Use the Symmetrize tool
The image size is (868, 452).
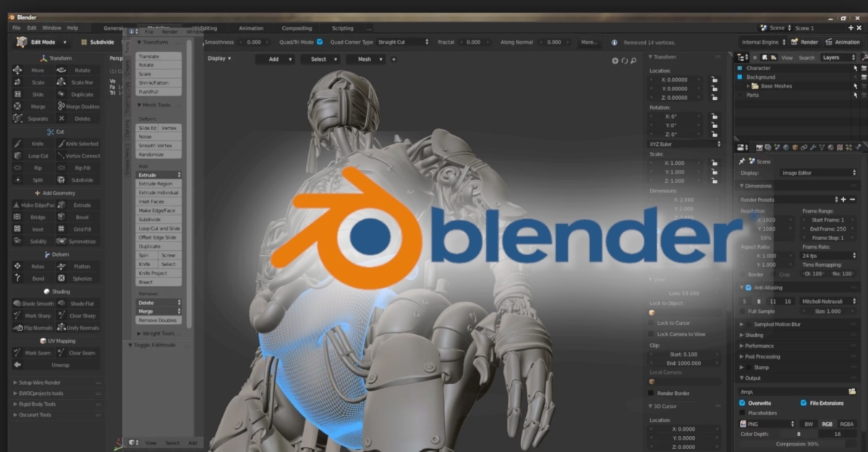[78, 242]
